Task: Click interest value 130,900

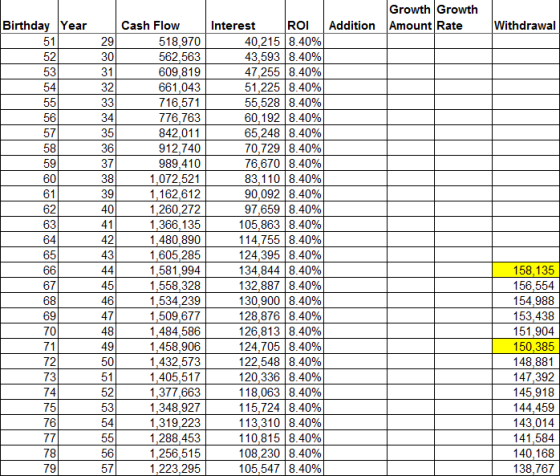Action: point(259,301)
